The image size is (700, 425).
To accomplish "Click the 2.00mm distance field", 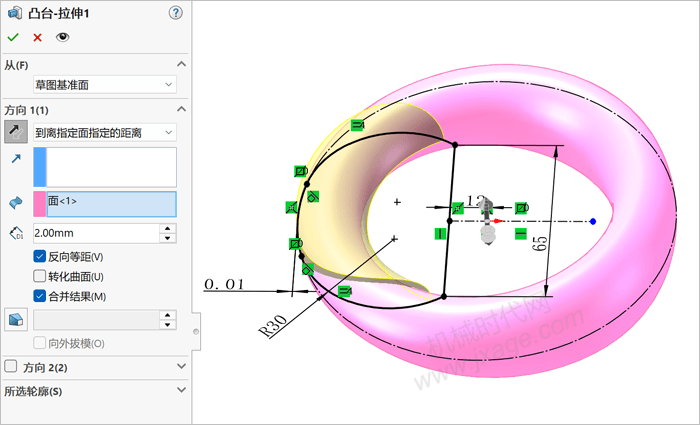I will [96, 233].
